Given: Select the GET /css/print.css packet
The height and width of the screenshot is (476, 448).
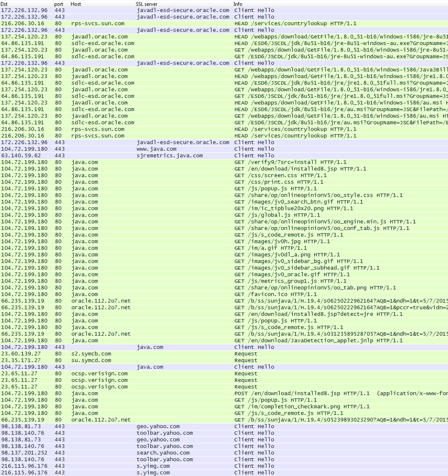Looking at the screenshot, I should pos(279,182).
